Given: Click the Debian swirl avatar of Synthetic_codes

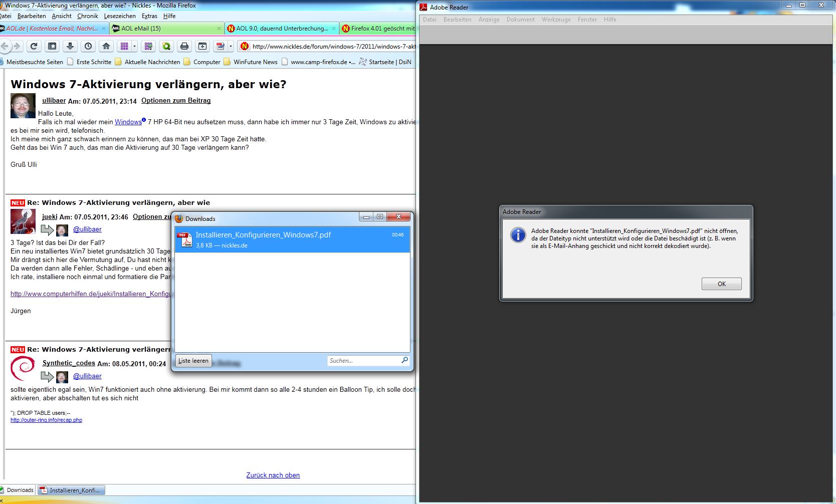Looking at the screenshot, I should click(23, 368).
